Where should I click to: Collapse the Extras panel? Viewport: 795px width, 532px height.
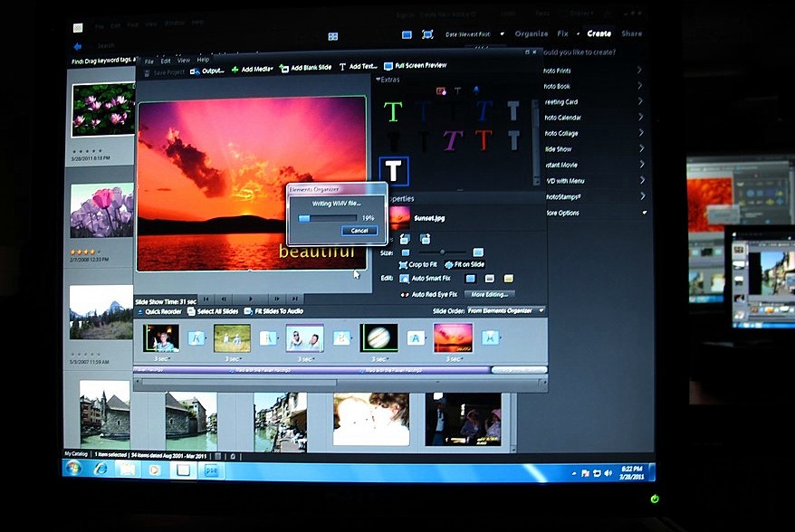point(378,80)
